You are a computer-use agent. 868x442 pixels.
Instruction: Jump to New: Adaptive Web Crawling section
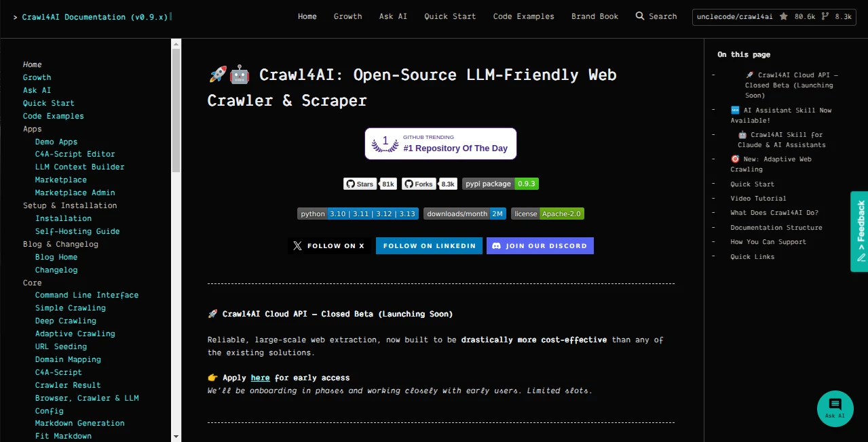771,164
